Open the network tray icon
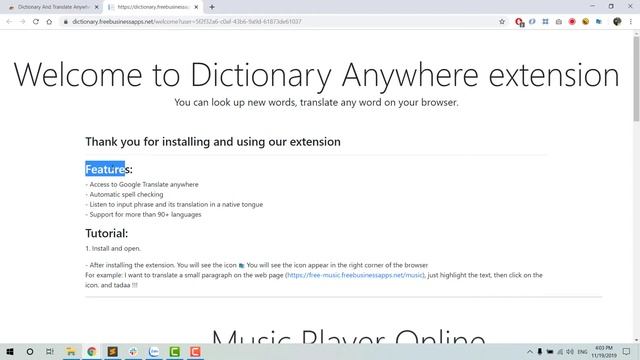640x360 pixels. click(x=560, y=351)
